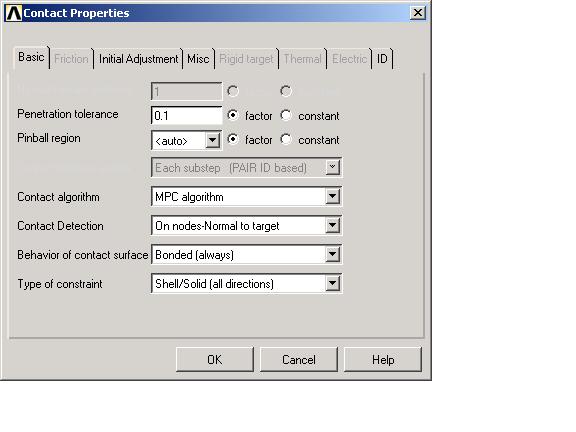Click the Cancel button
This screenshot has height=432, width=576.
point(299,360)
